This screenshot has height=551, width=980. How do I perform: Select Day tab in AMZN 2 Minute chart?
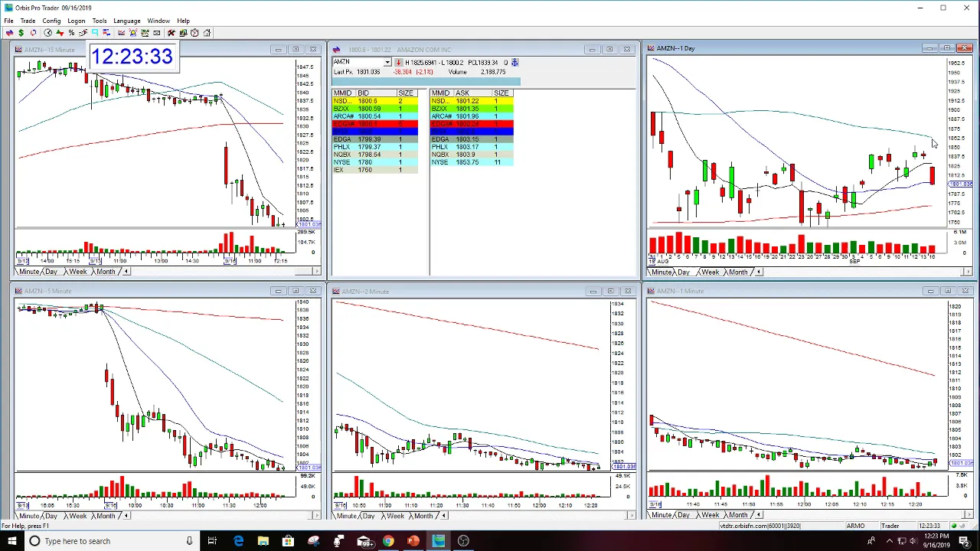pyautogui.click(x=369, y=516)
